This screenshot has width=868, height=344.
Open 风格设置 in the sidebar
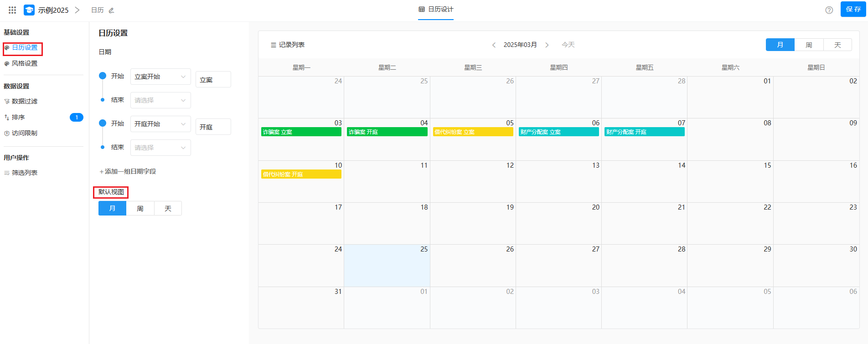(25, 63)
